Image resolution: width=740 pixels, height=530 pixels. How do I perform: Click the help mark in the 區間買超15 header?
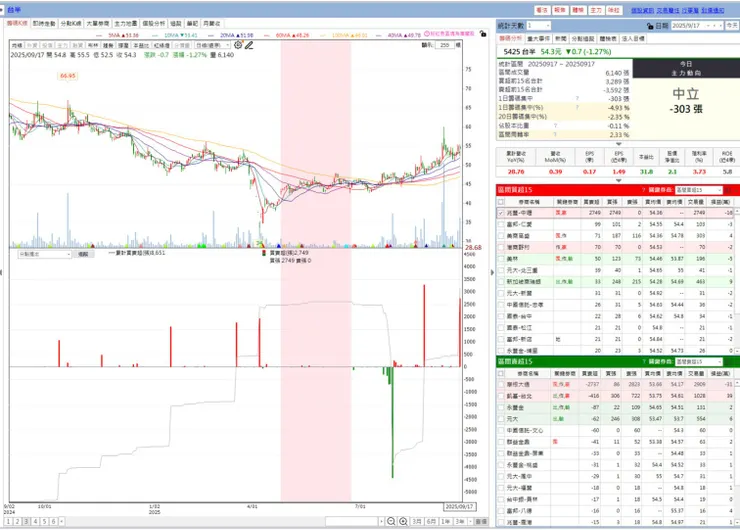click(643, 190)
